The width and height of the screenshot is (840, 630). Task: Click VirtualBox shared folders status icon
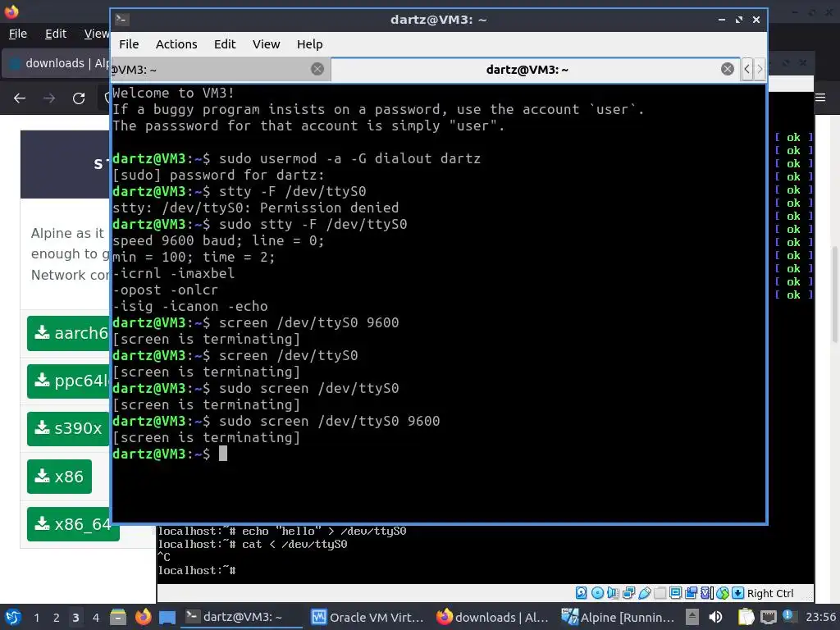click(660, 593)
